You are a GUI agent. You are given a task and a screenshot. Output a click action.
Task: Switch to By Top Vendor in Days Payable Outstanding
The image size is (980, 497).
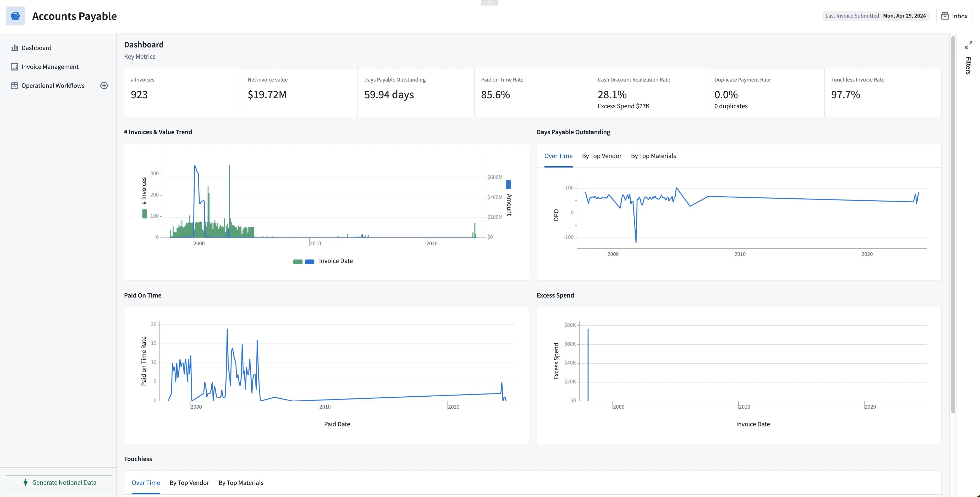[x=602, y=156]
